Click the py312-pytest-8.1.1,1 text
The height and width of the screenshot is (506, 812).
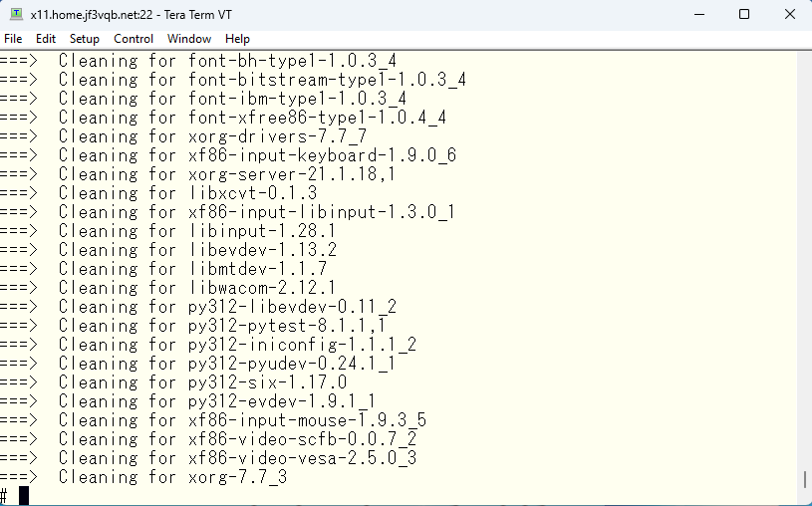click(x=287, y=326)
